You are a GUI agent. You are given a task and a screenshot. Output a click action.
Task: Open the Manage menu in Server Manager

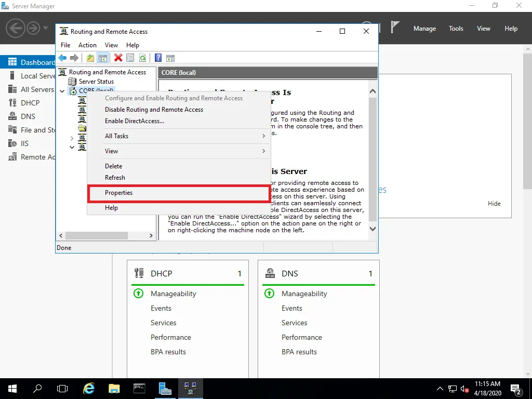[424, 29]
